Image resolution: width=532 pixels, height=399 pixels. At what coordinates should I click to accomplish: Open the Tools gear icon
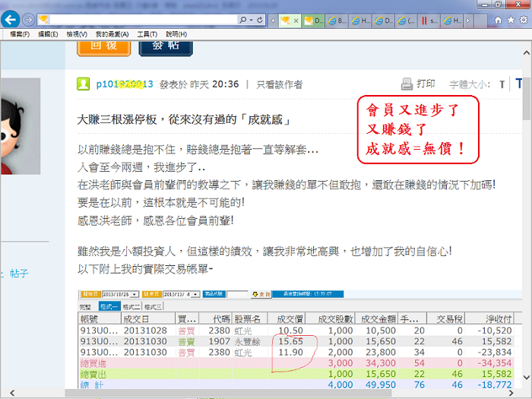pyautogui.click(x=524, y=20)
